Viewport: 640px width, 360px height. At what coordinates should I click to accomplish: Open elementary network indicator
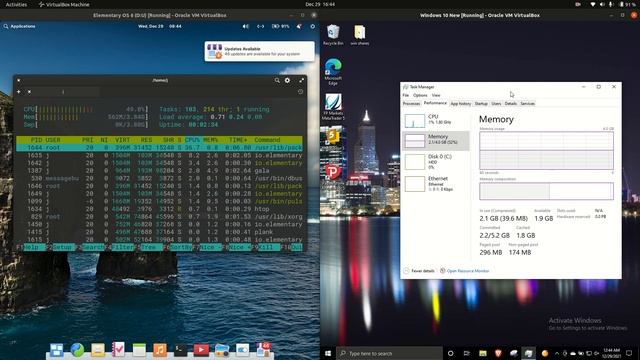[x=260, y=26]
